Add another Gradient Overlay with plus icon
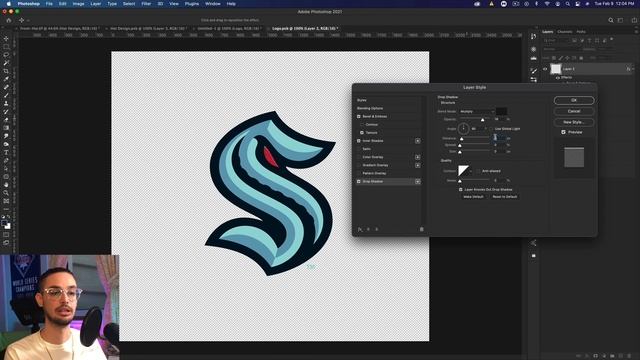The width and height of the screenshot is (640, 360). click(418, 165)
